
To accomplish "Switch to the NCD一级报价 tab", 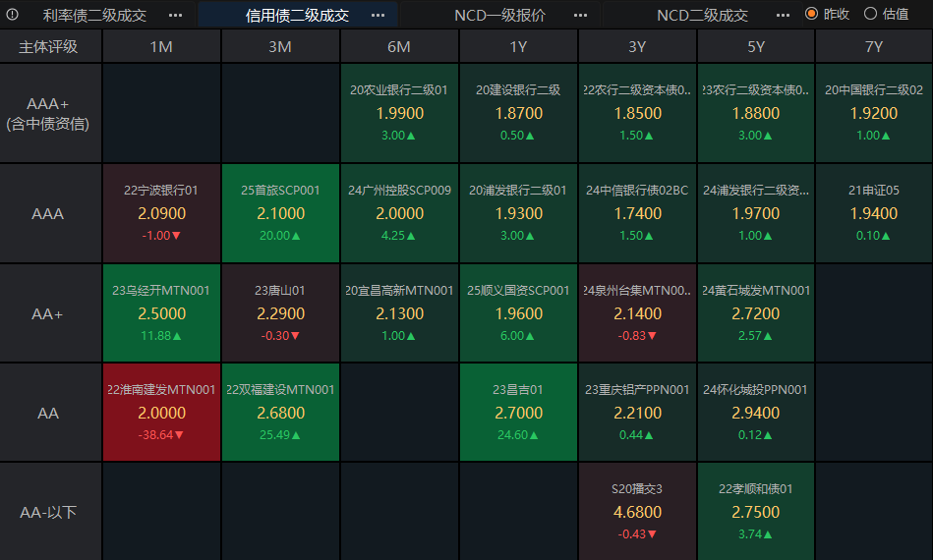I will (x=499, y=16).
